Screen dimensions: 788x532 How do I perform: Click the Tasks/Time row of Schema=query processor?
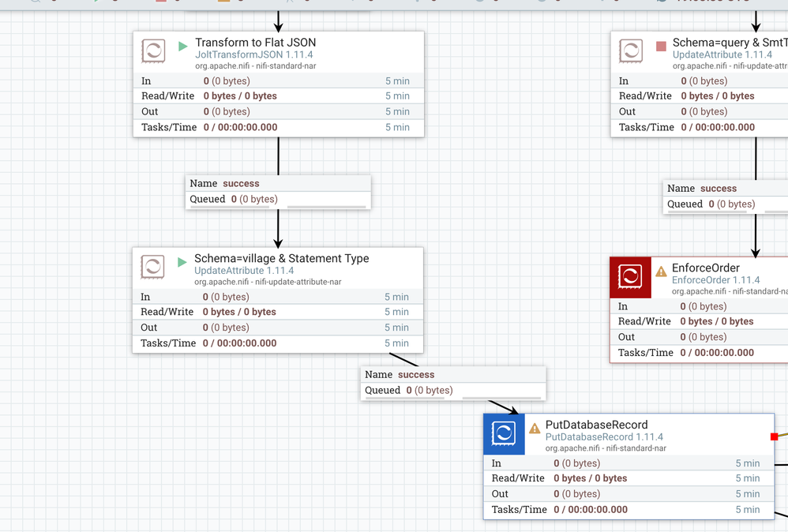pos(700,127)
